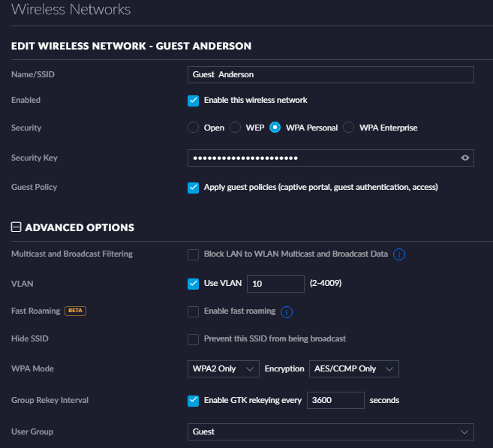Choose WPA Personal security
The image size is (493, 448).
click(x=275, y=128)
